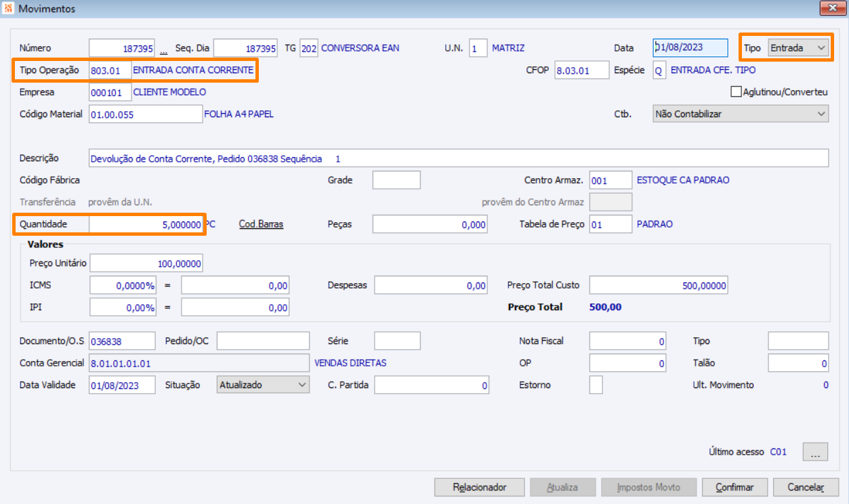The image size is (849, 504).
Task: Click the C. Partida field
Action: [x=431, y=385]
